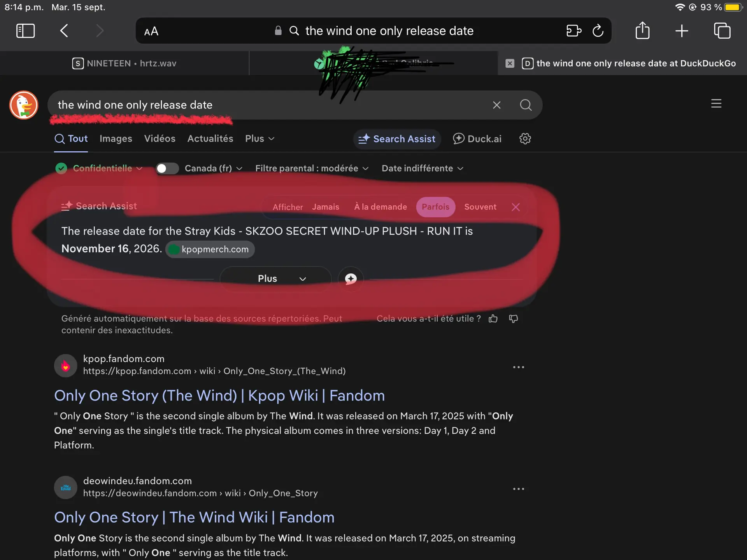Tap the green Confidentielle checkmark shield
This screenshot has height=560, width=747.
click(x=61, y=168)
